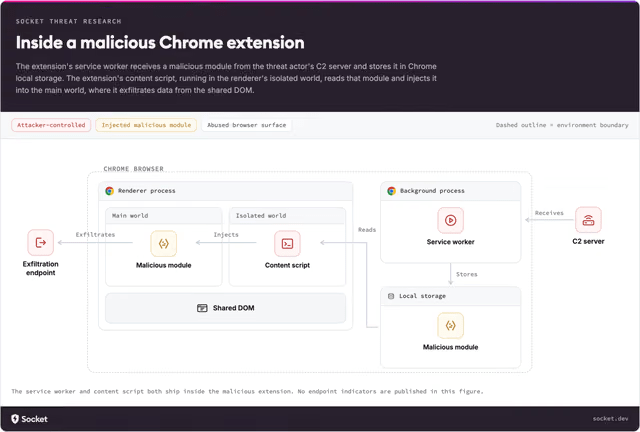The width and height of the screenshot is (640, 432).
Task: Click the Receives arrow label
Action: coord(549,213)
